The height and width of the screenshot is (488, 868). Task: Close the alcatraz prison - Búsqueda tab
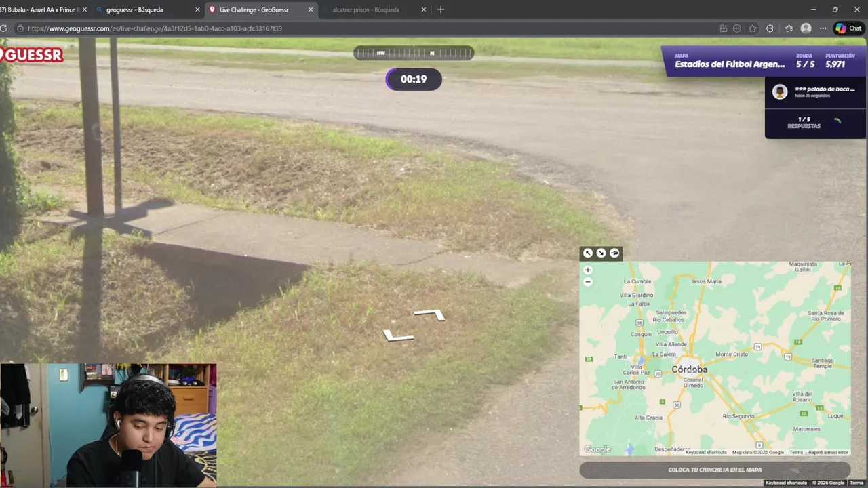coord(424,9)
